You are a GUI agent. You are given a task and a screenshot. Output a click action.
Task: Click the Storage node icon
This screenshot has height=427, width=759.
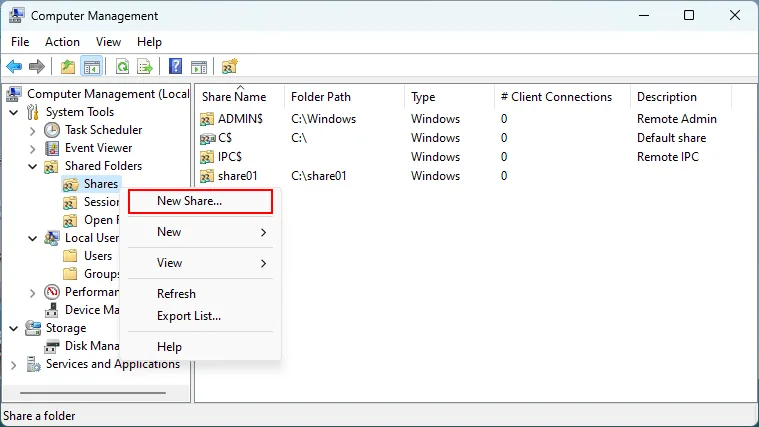click(33, 328)
